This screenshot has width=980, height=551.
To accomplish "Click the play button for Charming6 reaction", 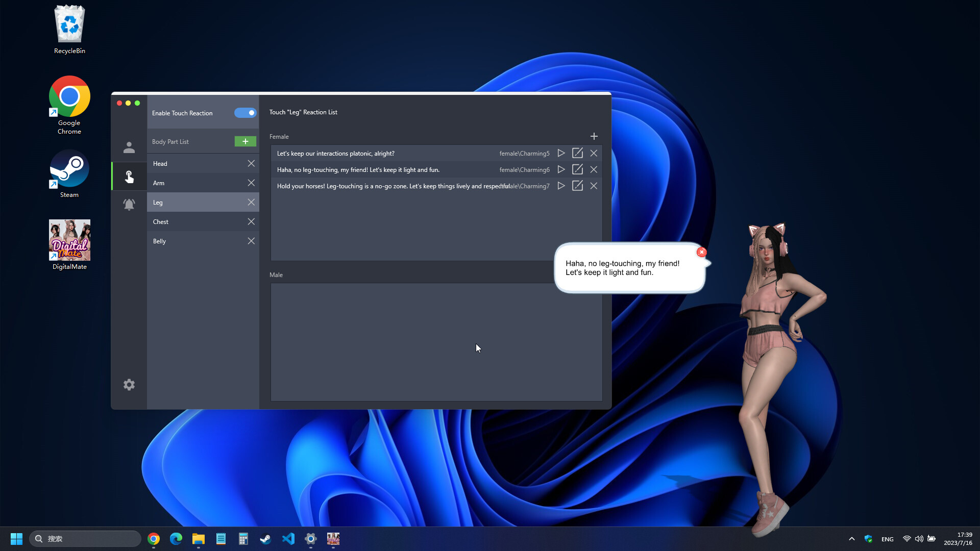I will click(x=560, y=169).
